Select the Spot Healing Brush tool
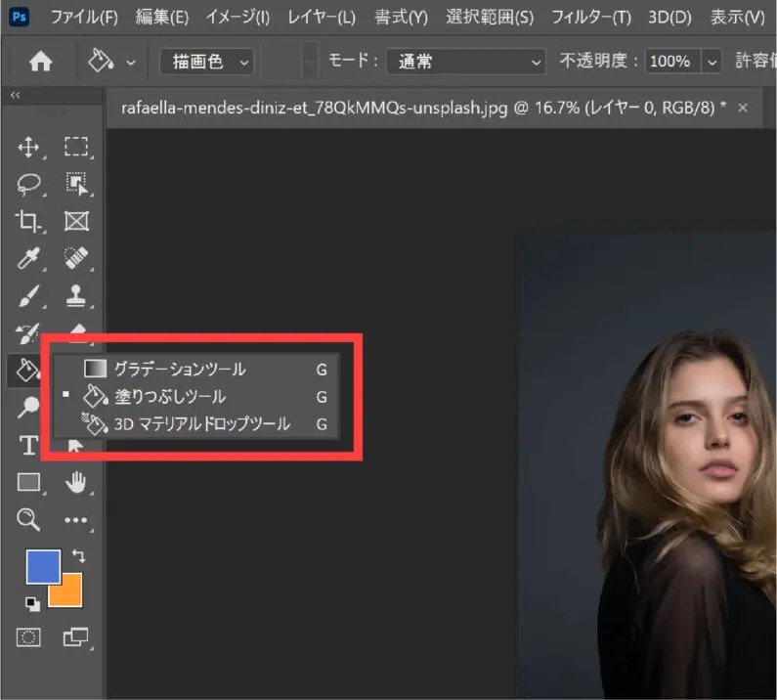777x700 pixels. [76, 258]
